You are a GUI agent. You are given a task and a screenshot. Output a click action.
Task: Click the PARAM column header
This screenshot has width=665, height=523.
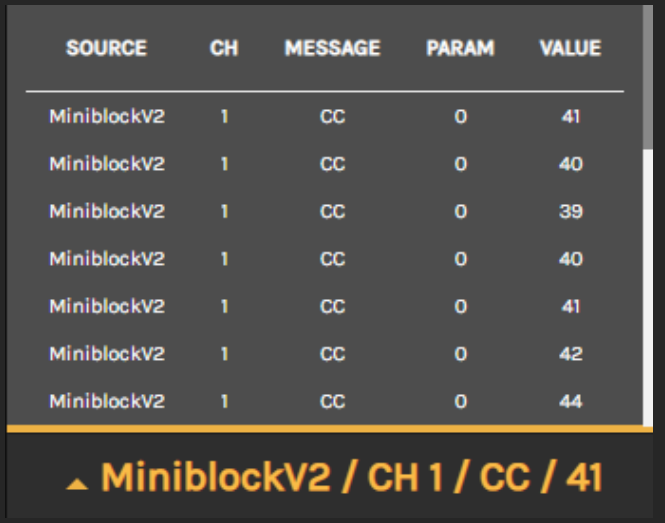(x=460, y=48)
